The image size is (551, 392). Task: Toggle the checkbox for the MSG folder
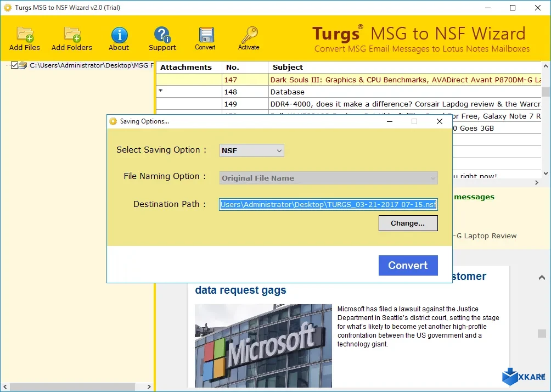14,65
